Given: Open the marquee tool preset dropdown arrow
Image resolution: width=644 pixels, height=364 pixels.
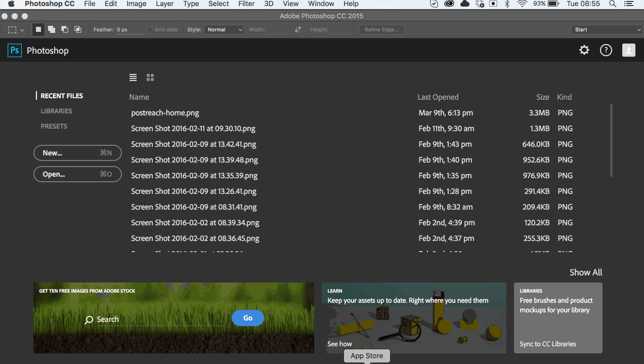Looking at the screenshot, I should [x=22, y=29].
